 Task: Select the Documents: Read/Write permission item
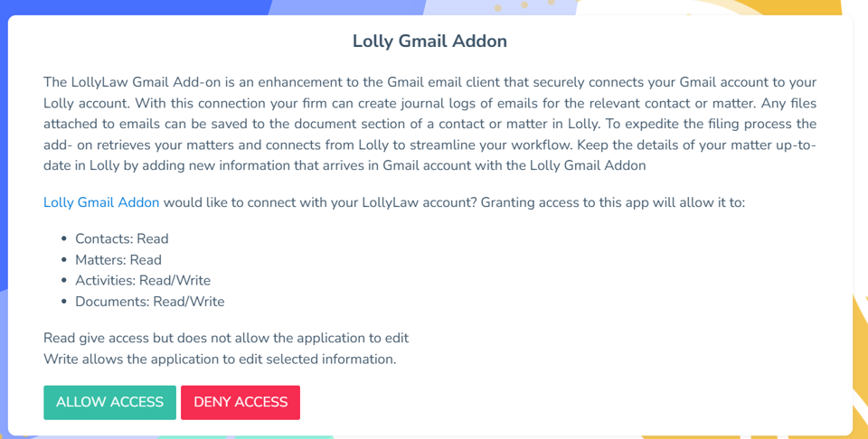point(150,302)
